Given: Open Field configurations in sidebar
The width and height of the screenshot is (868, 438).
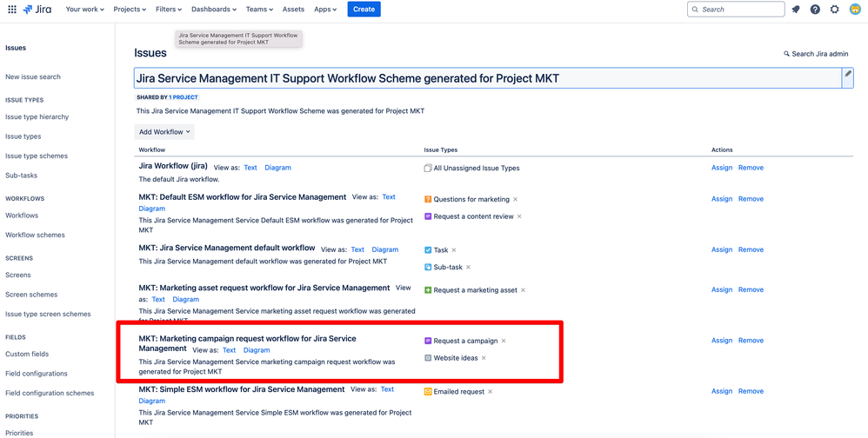Looking at the screenshot, I should coord(37,374).
